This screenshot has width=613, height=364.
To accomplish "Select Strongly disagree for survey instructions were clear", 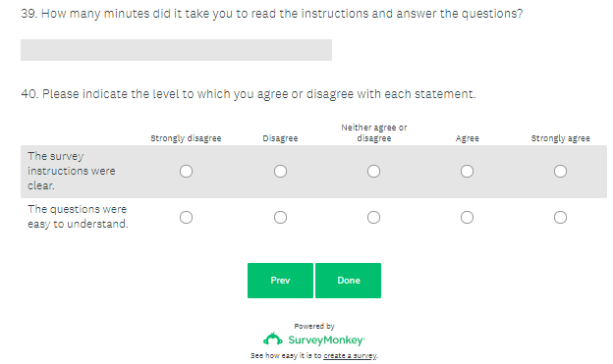I will pyautogui.click(x=186, y=171).
